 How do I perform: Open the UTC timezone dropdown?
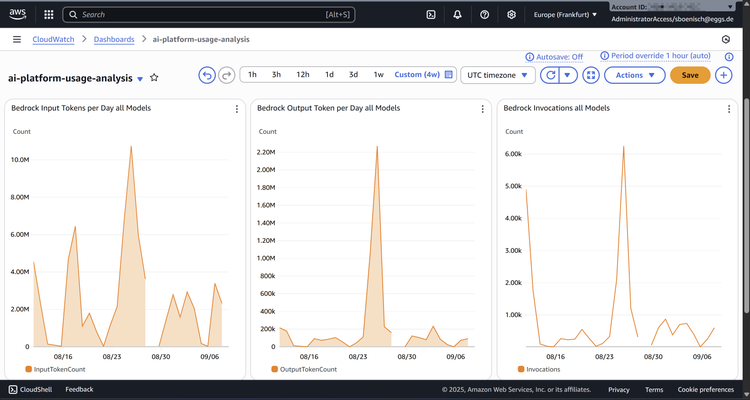pyautogui.click(x=498, y=75)
